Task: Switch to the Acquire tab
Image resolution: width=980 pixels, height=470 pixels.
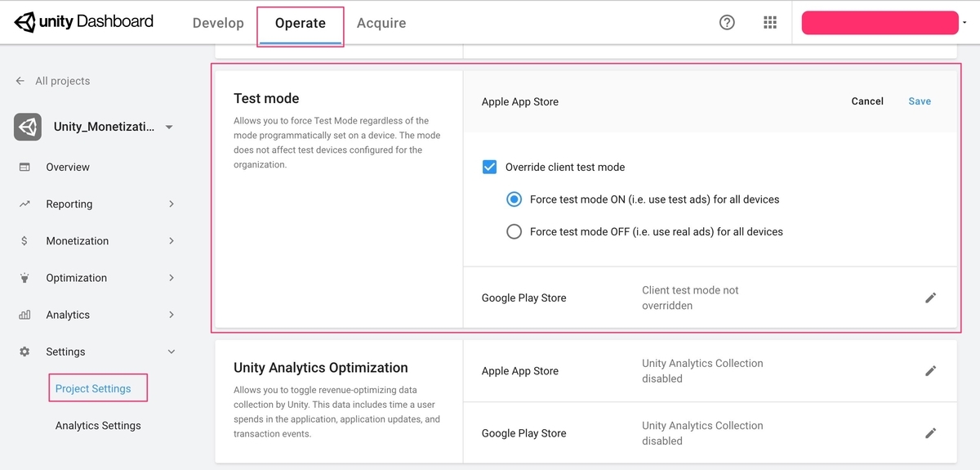Action: (x=381, y=23)
